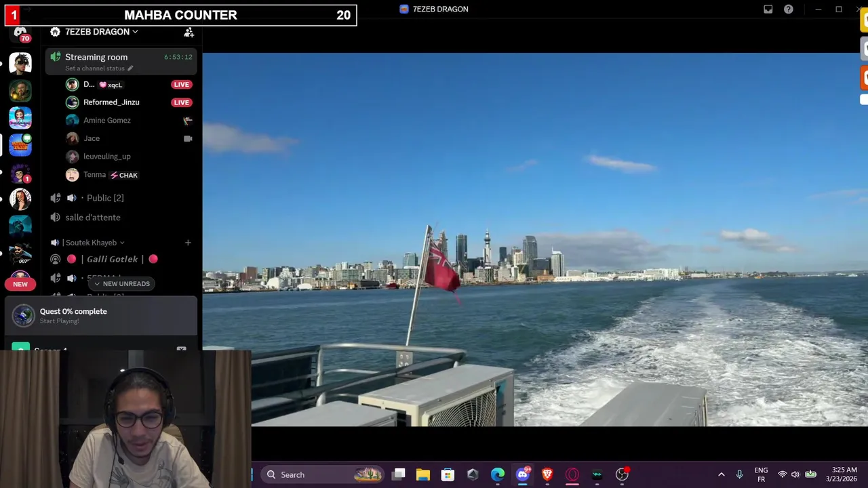The image size is (868, 488).
Task: Click Discord icon on taskbar
Action: (x=522, y=474)
